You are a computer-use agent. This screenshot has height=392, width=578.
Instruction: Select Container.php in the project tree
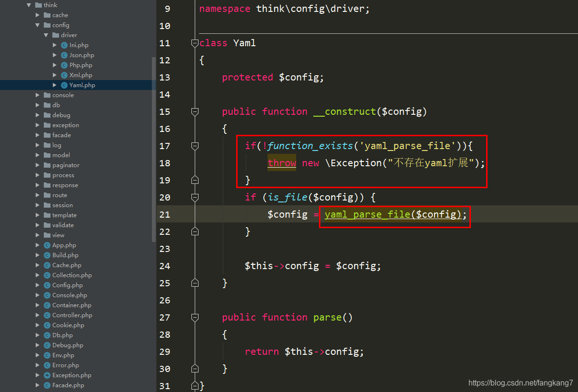coord(78,305)
